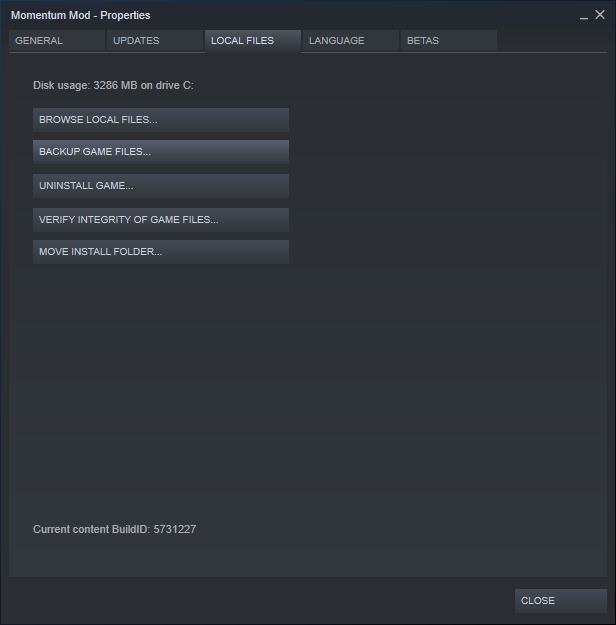Click Browse Local Files button
Screen dimensions: 616x625
(x=161, y=120)
